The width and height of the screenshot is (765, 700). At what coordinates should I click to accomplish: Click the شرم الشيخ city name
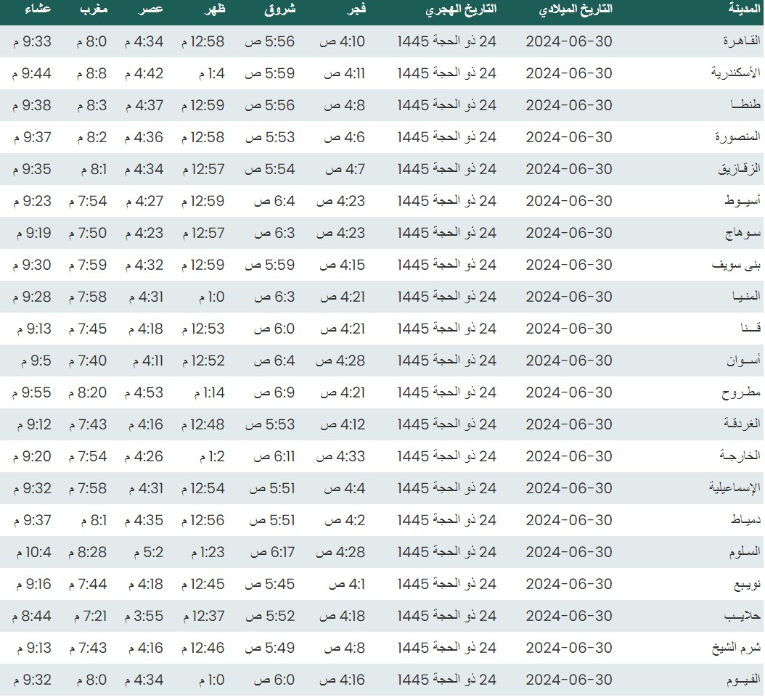click(735, 648)
